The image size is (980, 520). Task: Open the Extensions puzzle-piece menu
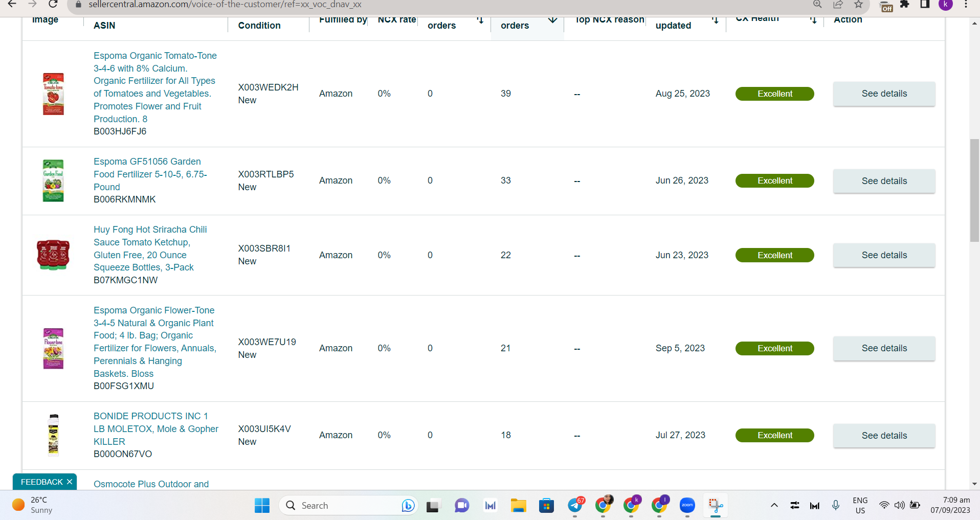905,4
